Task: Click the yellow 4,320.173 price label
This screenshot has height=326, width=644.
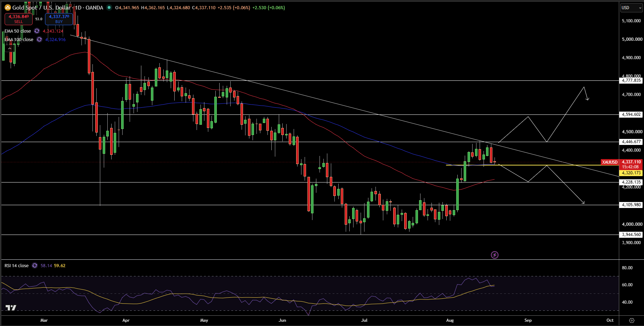Action: (631, 173)
